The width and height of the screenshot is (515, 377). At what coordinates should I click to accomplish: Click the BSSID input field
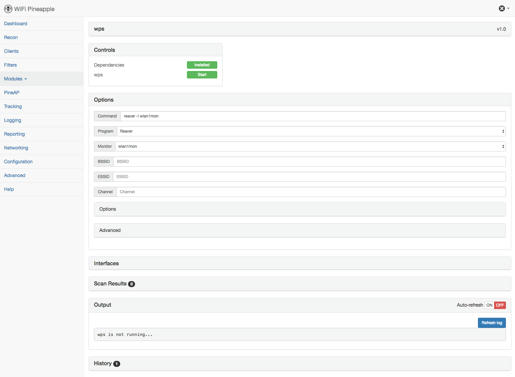tap(309, 162)
